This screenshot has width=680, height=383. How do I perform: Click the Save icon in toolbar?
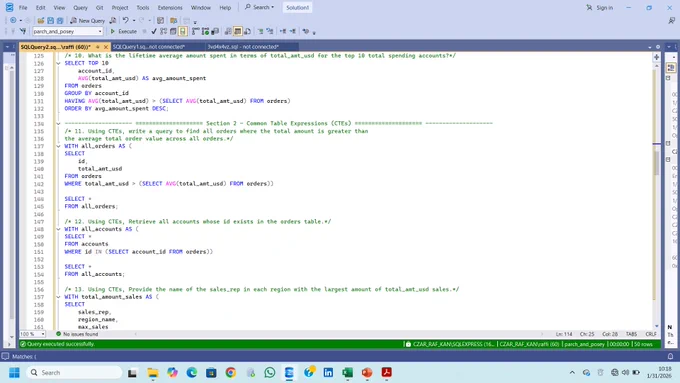[x=50, y=20]
